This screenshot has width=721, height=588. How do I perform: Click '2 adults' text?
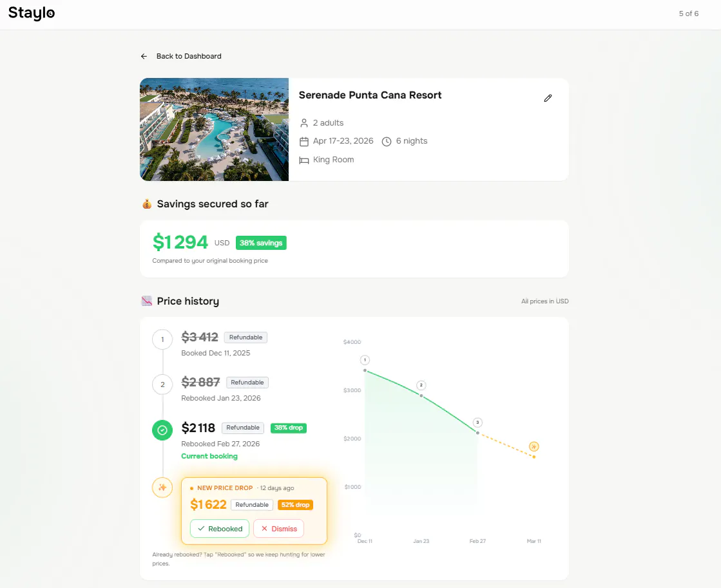pyautogui.click(x=329, y=123)
